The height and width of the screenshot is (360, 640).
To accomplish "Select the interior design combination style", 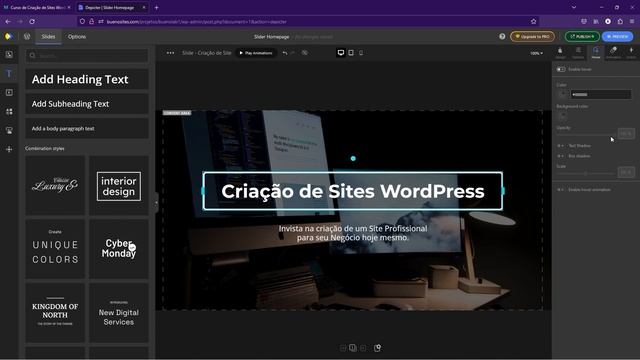I will 119,185.
